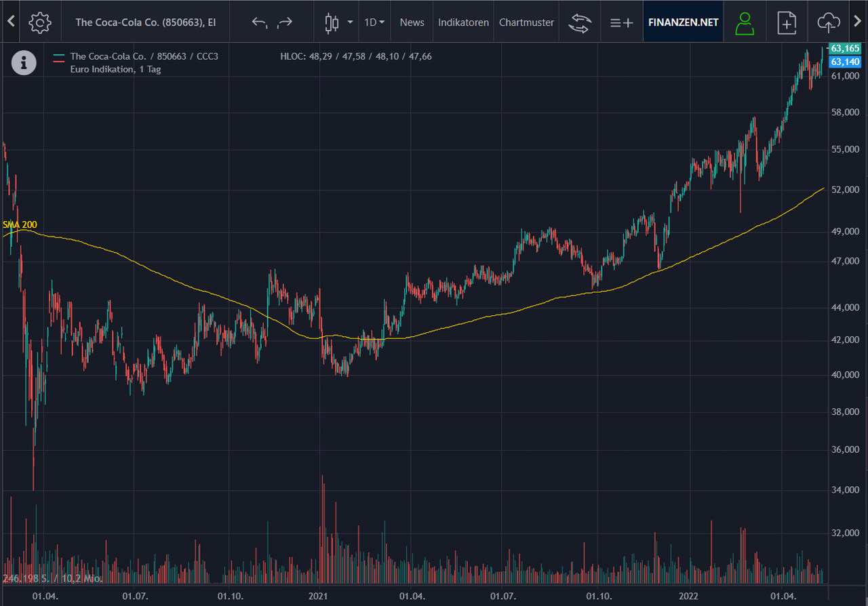Screen dimensions: 868x606
Task: Click the 61,000 price axis label
Action: coord(845,76)
